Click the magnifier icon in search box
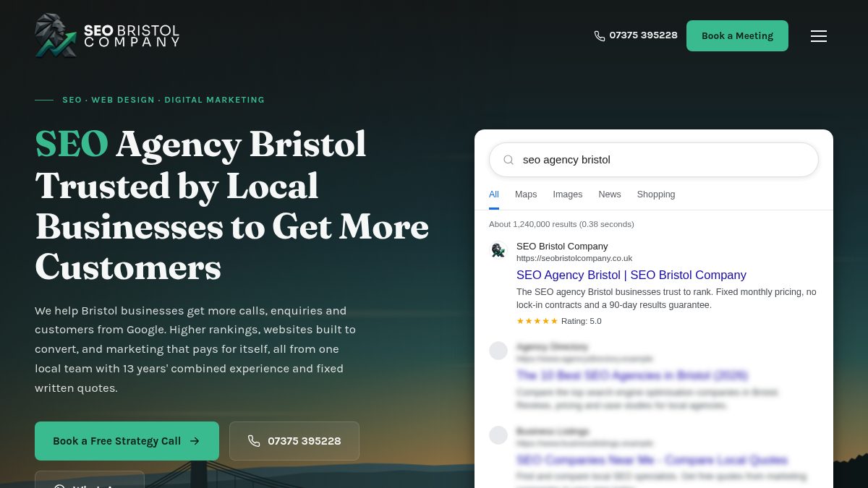 509,160
